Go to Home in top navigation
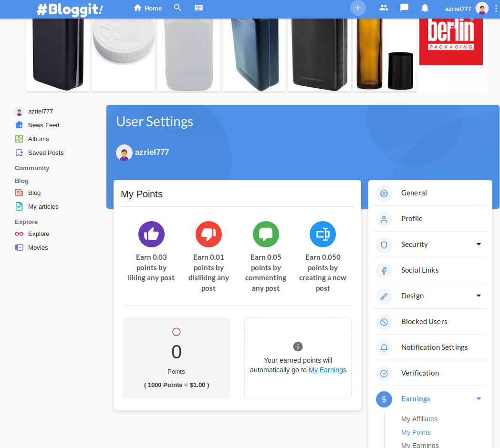Viewport: 500px width, 448px height. [148, 8]
